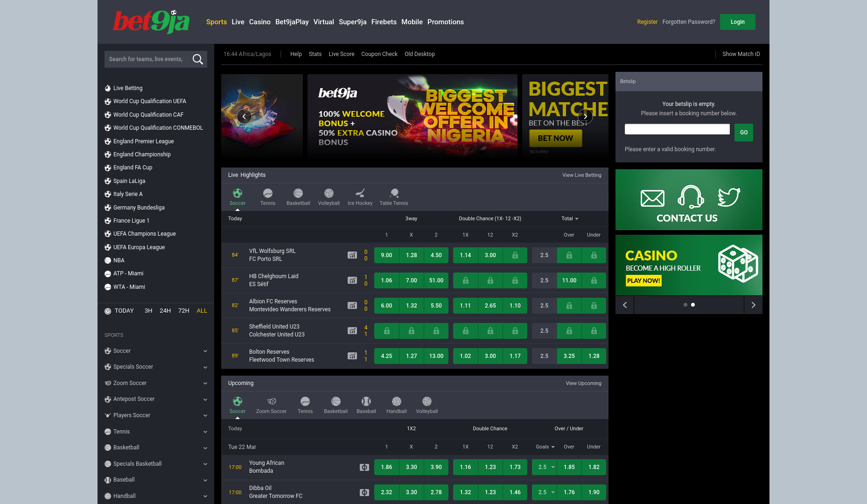867x504 pixels.
Task: Click BET NOW on the banner
Action: point(555,138)
